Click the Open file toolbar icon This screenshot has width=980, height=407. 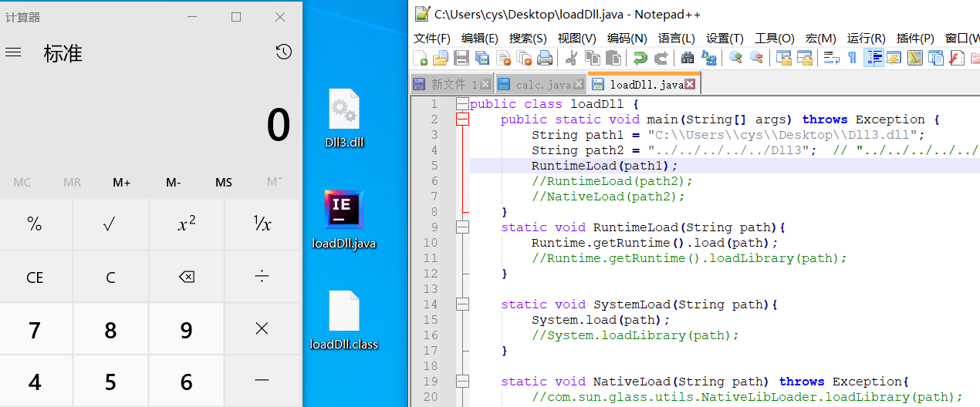[x=441, y=58]
